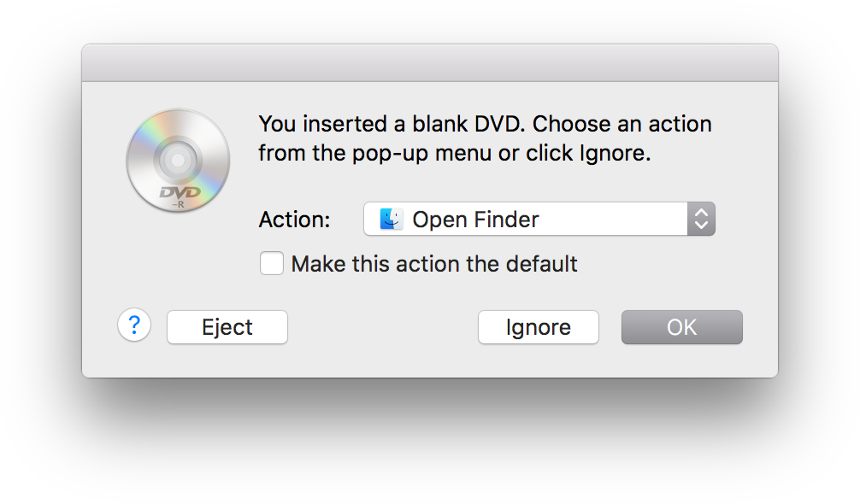Dismiss the dialog with the Ignore button

click(x=538, y=327)
